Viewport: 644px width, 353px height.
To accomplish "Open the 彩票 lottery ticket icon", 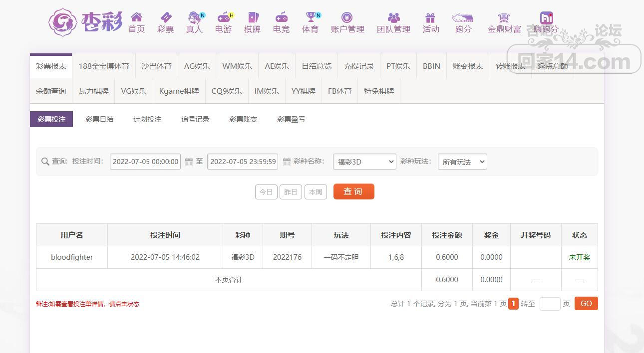I will tap(165, 17).
